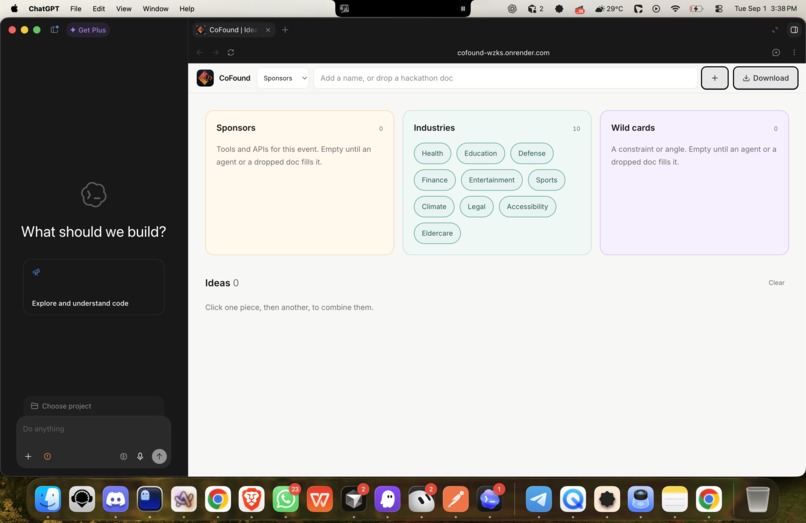This screenshot has height=523, width=806.
Task: Open Brave browser from the Dock
Action: (251, 499)
